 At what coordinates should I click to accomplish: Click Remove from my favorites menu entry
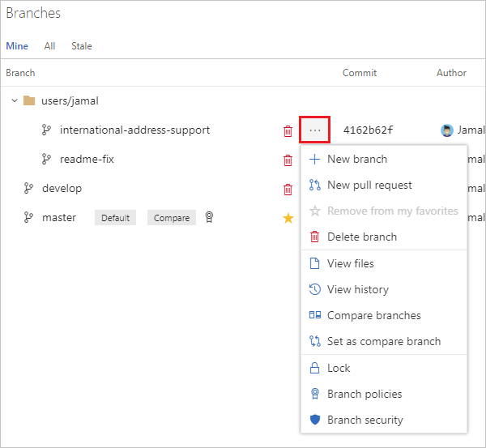pos(384,211)
